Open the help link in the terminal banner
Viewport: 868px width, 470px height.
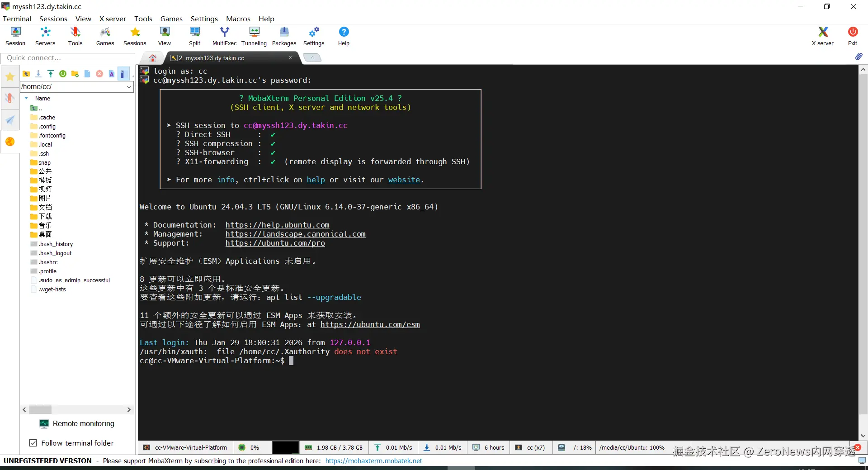pyautogui.click(x=316, y=180)
